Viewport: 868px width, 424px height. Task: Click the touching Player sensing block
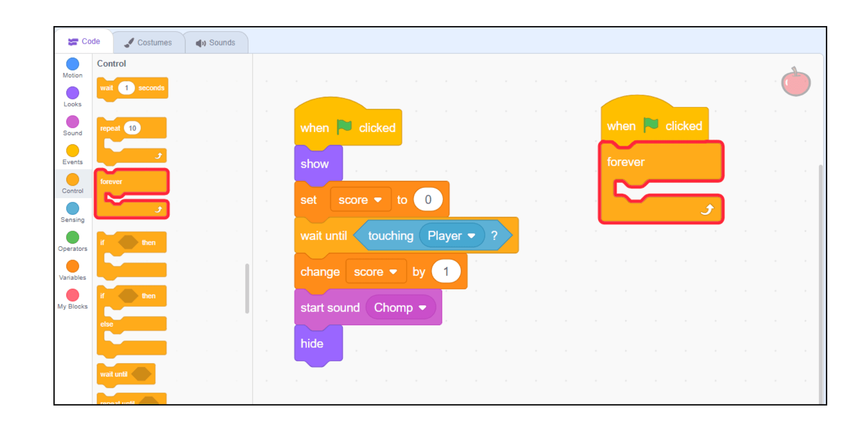(433, 236)
